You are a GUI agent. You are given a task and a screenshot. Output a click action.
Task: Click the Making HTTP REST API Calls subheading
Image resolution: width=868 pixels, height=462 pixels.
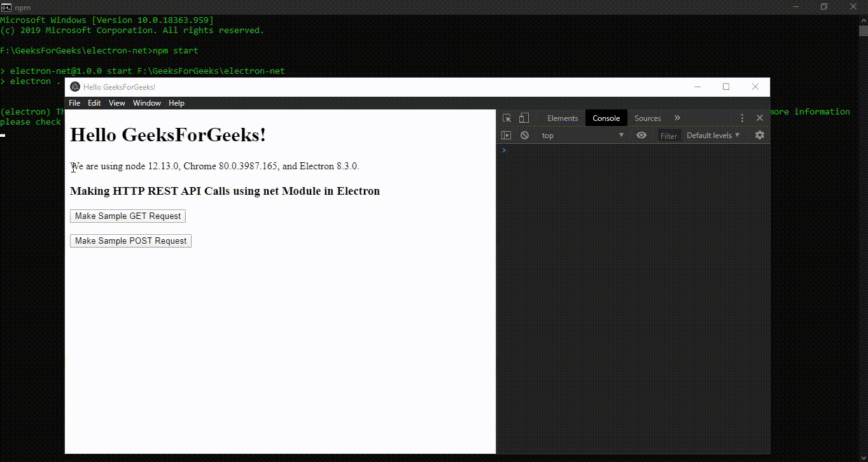point(225,191)
